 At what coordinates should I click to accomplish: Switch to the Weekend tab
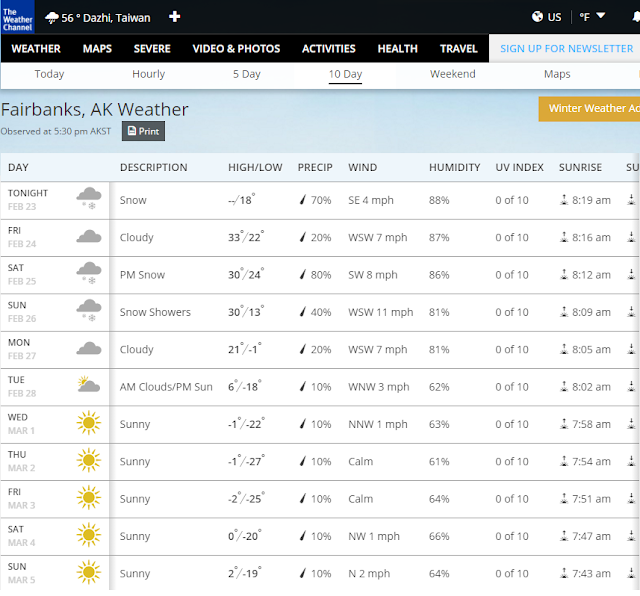pos(453,74)
